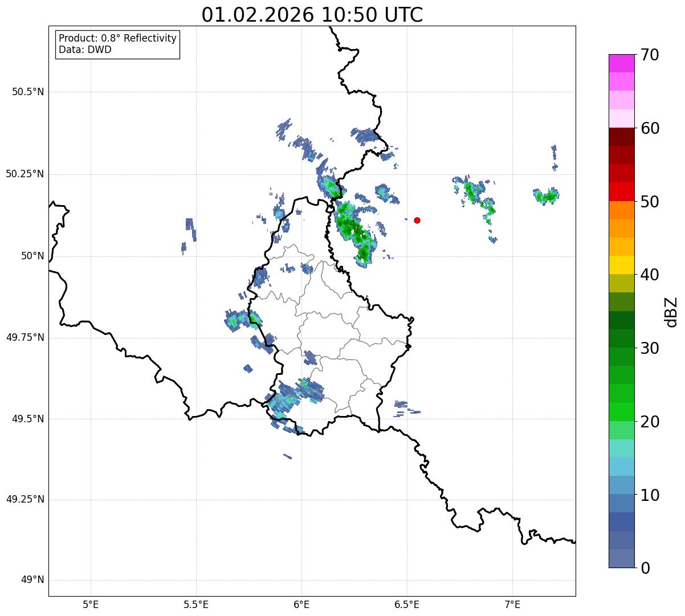Click the 'Data: DWD' text

(85, 50)
